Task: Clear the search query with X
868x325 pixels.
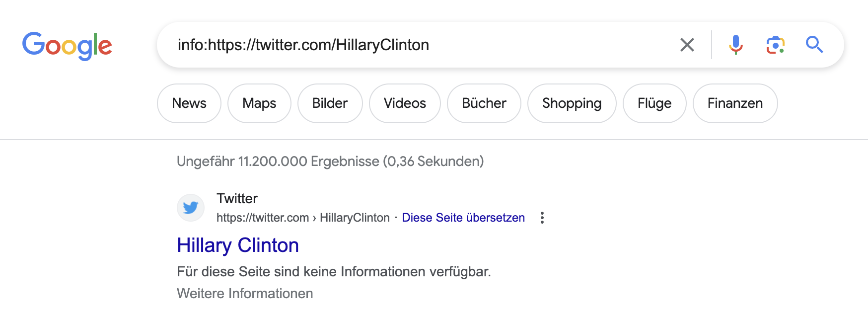Action: point(687,45)
